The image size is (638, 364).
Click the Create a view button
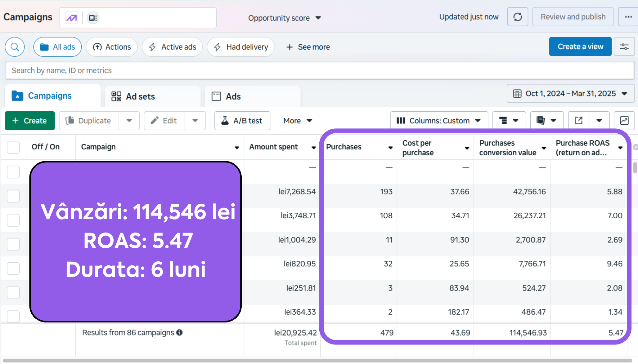click(580, 47)
